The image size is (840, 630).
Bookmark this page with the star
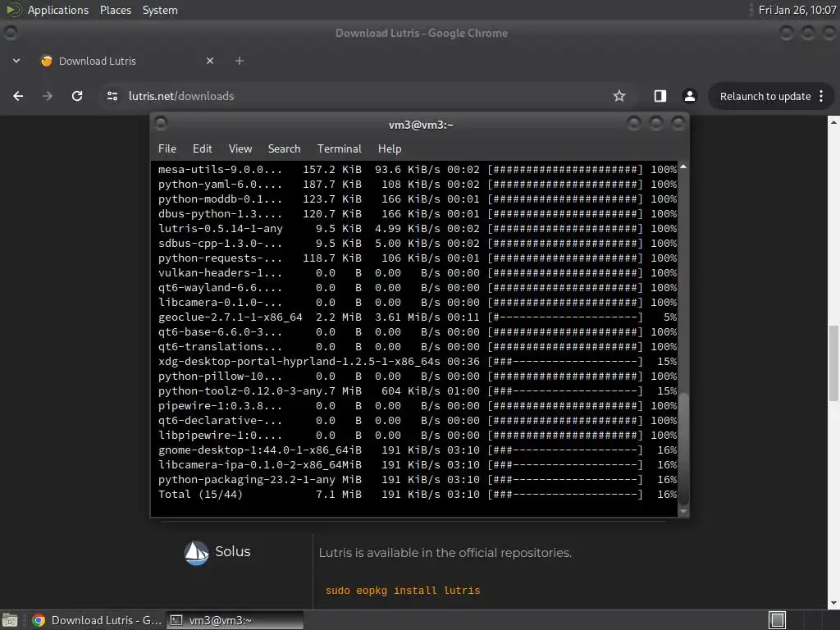(619, 96)
